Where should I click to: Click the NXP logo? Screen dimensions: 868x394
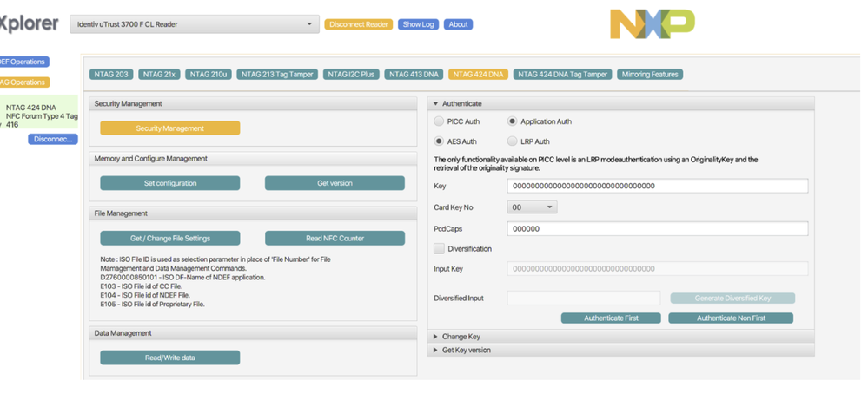pos(653,24)
